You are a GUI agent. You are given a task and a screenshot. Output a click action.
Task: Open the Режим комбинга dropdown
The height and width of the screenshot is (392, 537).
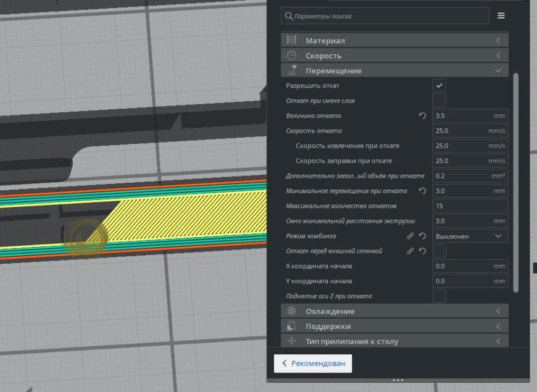click(470, 236)
